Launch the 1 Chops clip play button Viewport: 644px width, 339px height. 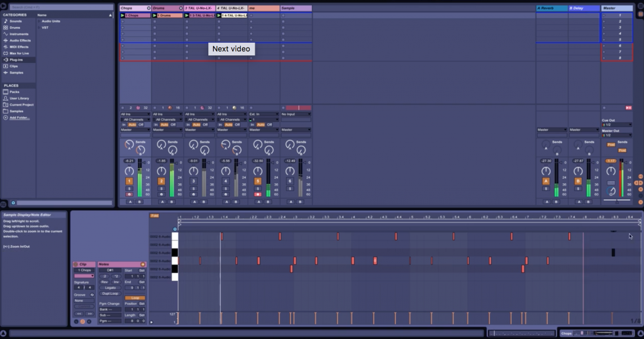click(123, 15)
